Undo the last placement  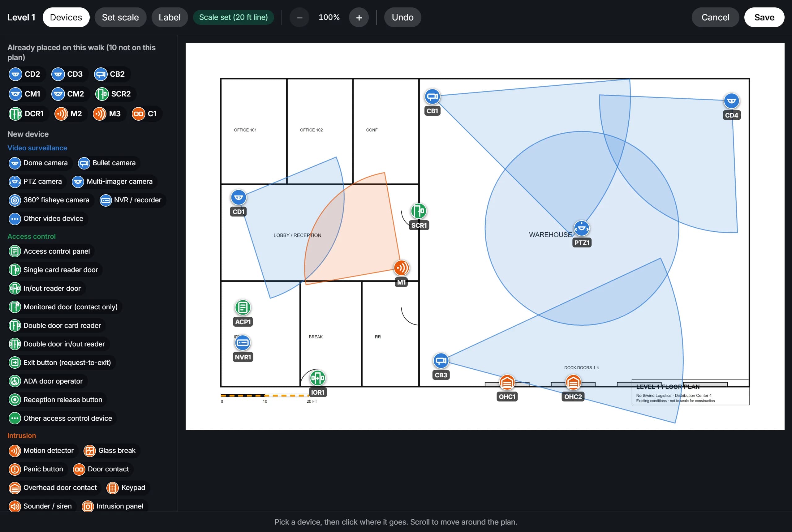pyautogui.click(x=402, y=17)
